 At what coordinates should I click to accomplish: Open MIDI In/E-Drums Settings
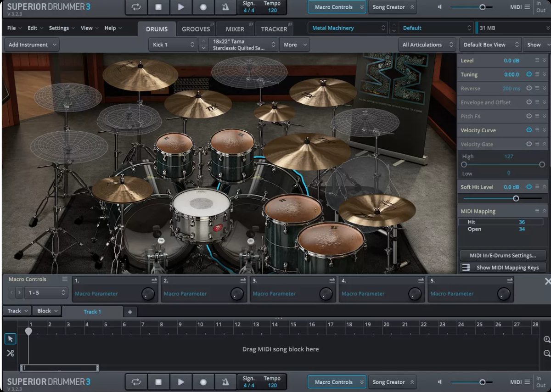[503, 255]
